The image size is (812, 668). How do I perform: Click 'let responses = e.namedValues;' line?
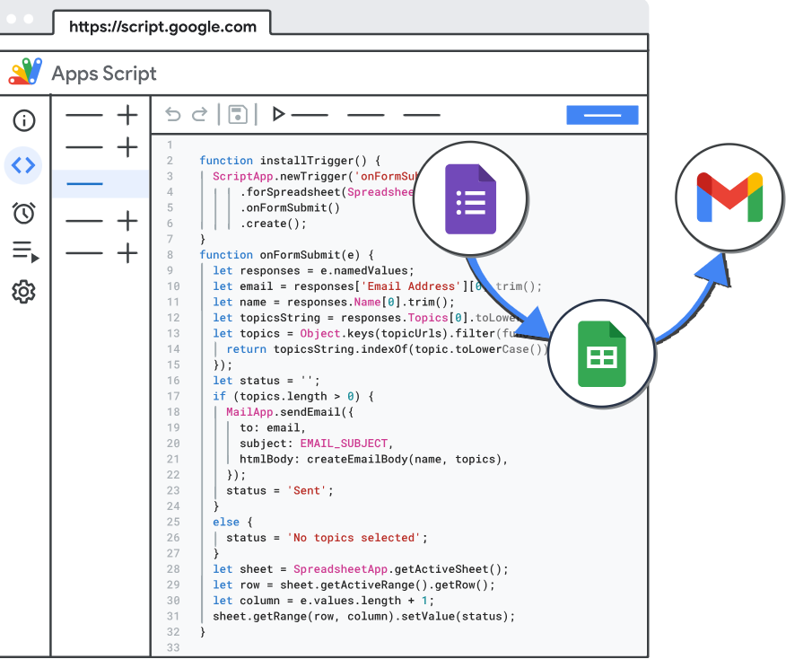pos(313,270)
